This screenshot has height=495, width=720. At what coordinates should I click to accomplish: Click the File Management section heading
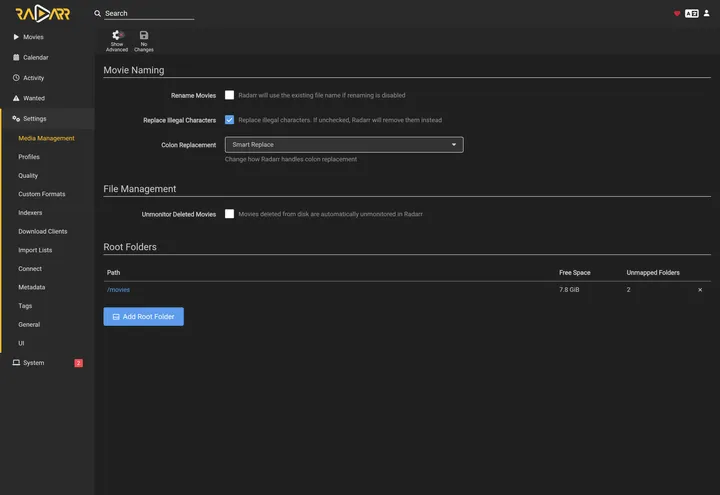coord(140,189)
